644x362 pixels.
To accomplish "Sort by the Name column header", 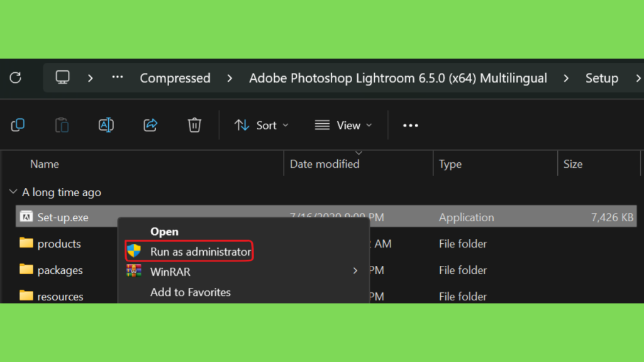I will (45, 164).
